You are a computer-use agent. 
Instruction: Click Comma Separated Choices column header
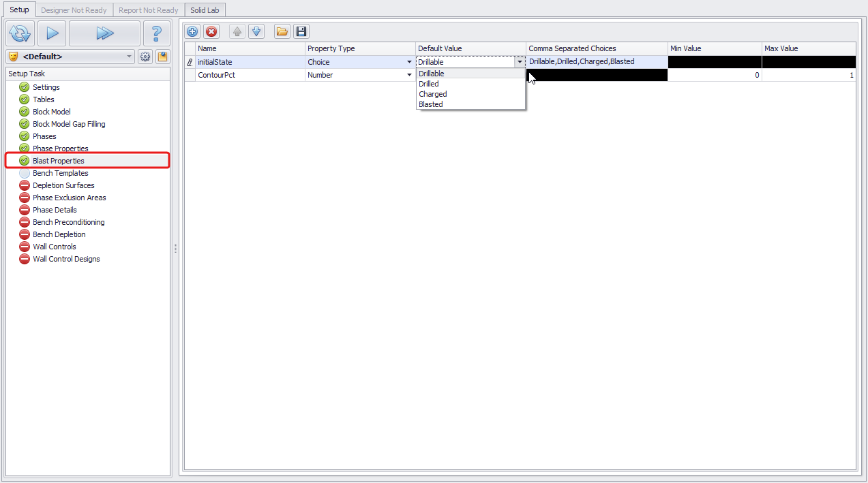tap(597, 48)
